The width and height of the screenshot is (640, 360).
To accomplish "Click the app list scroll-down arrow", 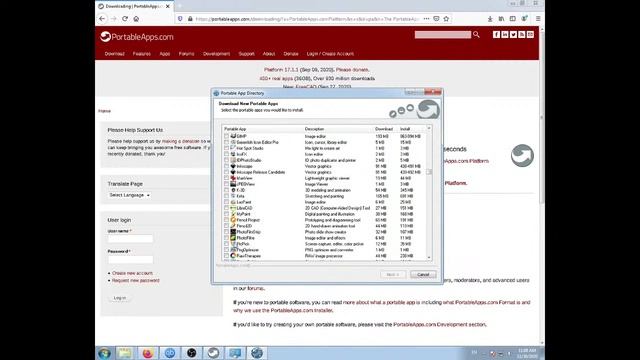I will (x=429, y=257).
